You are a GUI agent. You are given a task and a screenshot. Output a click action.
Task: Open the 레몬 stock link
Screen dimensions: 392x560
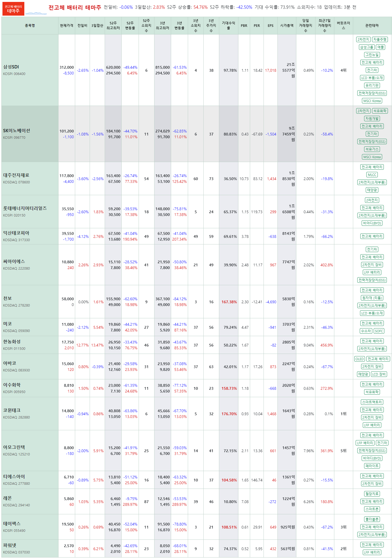pos(7,498)
